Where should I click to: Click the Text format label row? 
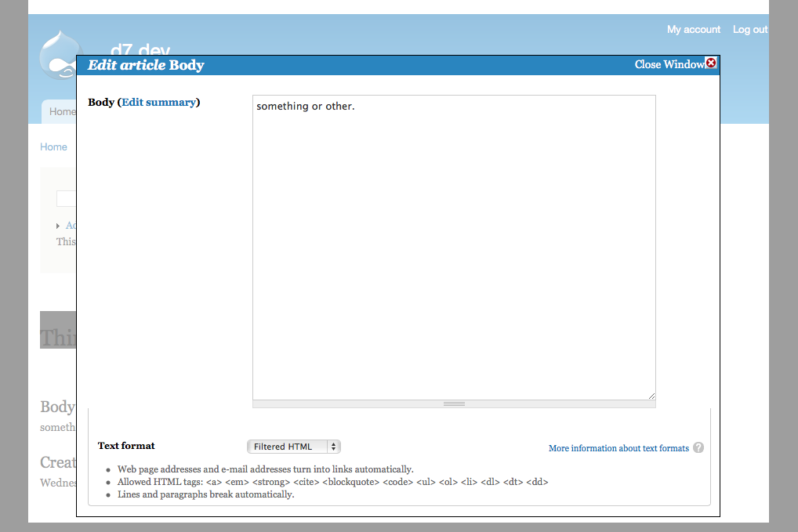point(126,446)
